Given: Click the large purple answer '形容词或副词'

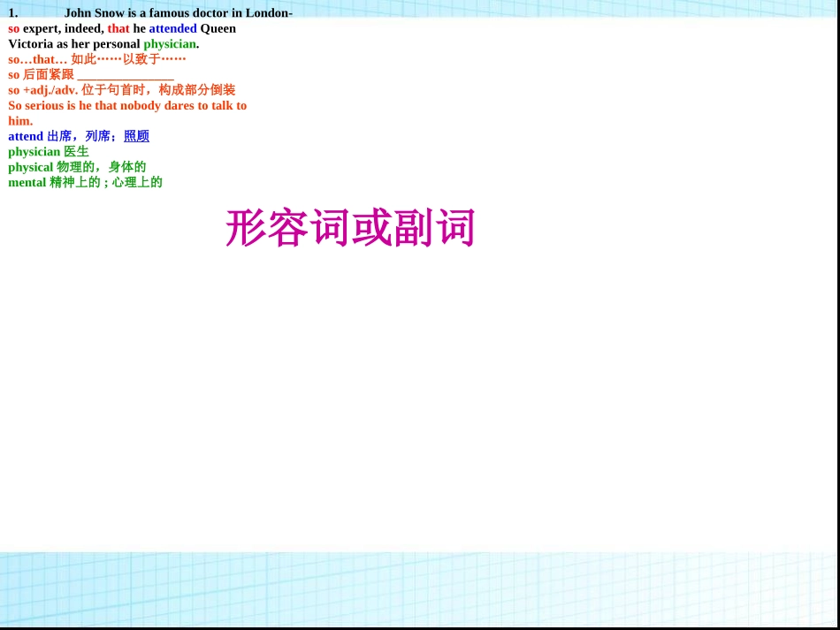Looking at the screenshot, I should click(350, 228).
